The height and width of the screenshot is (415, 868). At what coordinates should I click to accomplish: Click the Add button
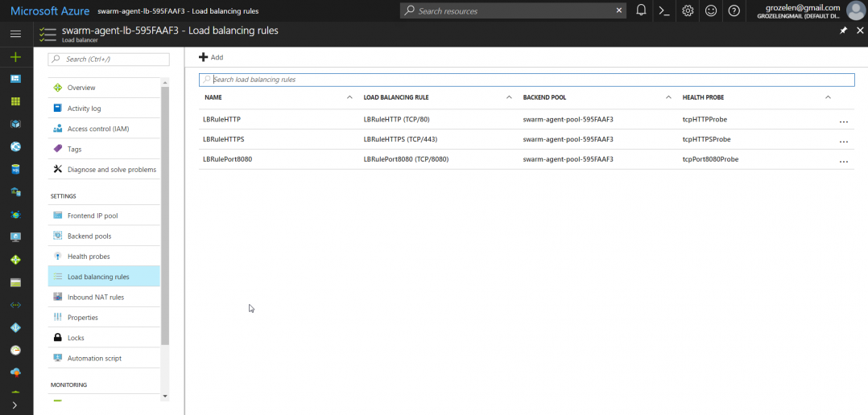[x=211, y=57]
